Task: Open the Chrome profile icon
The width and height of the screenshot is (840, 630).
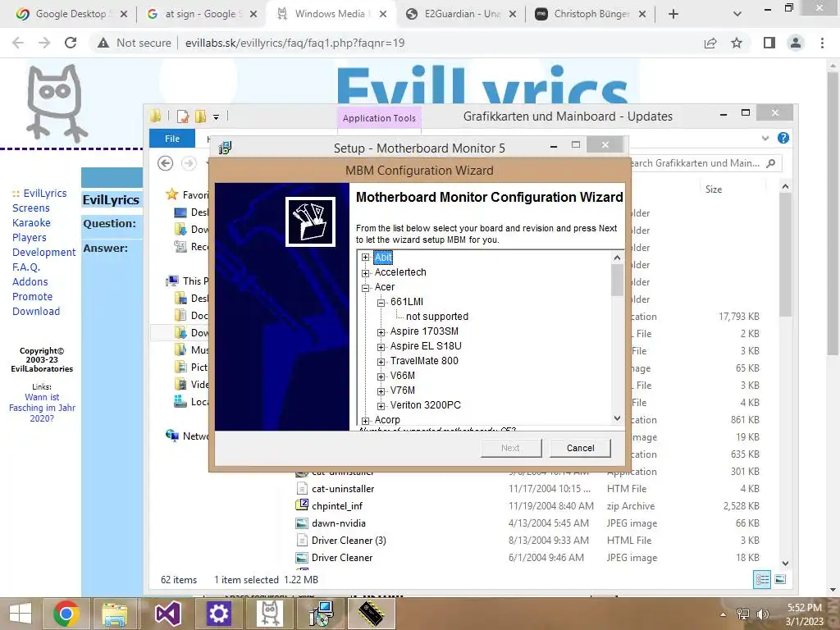Action: coord(796,43)
